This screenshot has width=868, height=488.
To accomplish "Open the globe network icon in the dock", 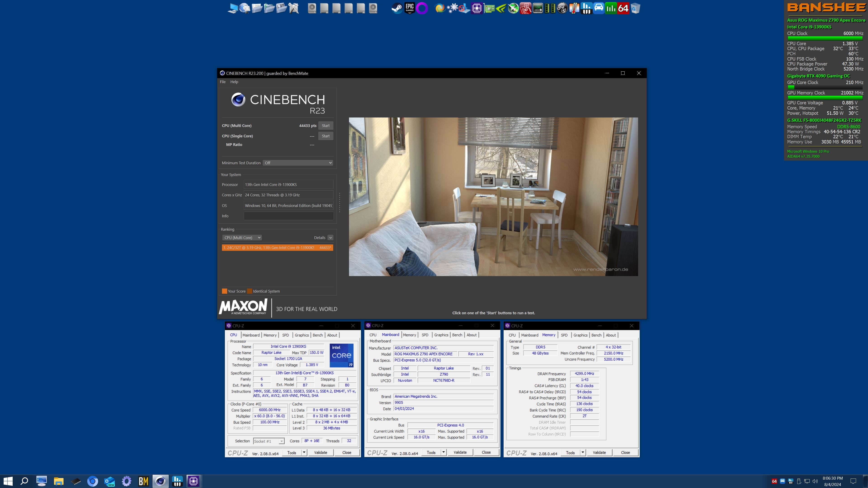I will (245, 8).
